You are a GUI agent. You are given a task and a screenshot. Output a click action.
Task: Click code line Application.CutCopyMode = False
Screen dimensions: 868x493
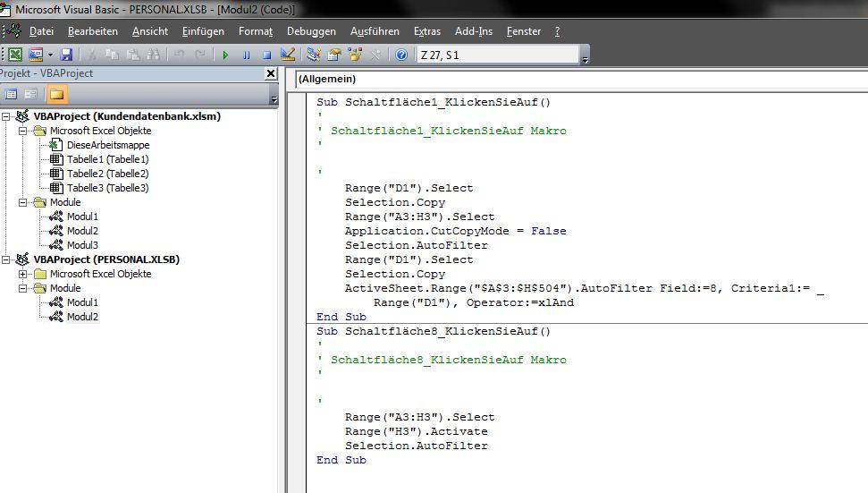click(456, 231)
